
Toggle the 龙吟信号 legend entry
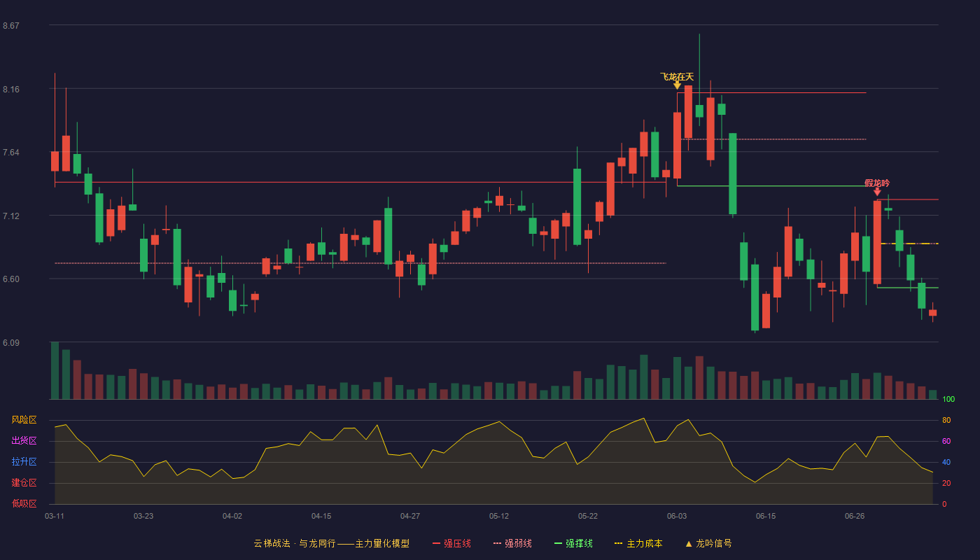coord(708,543)
